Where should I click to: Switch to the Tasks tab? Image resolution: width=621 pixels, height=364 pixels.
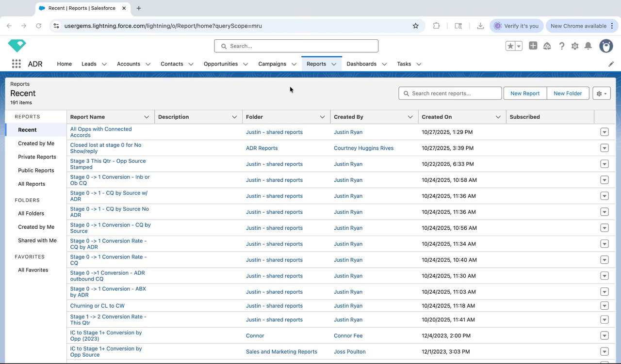[404, 64]
